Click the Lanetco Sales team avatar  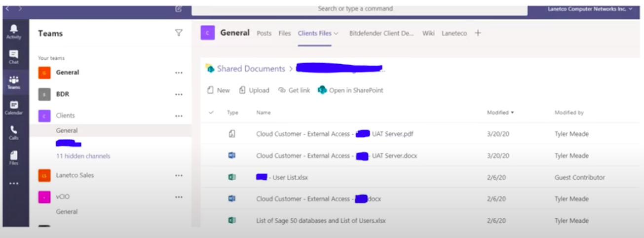point(44,175)
